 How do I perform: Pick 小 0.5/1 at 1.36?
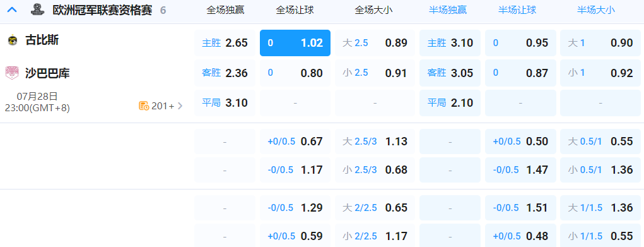point(600,169)
